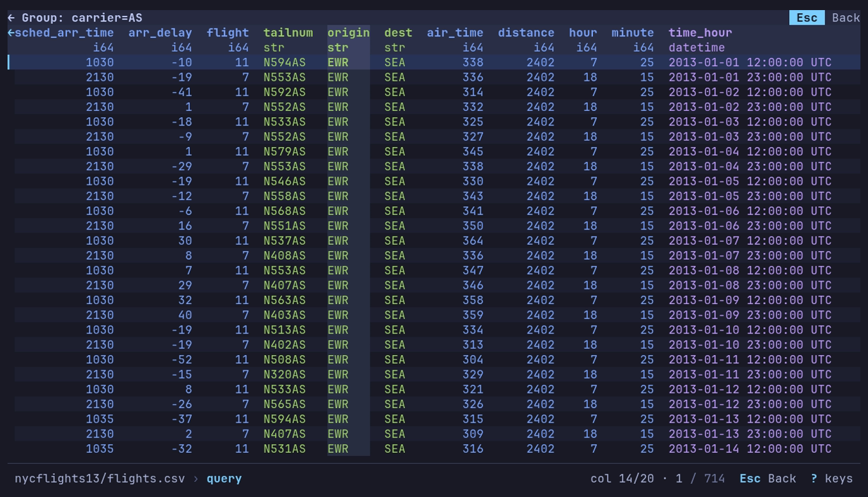
Task: Click tailnum cell N551AS
Action: point(284,226)
